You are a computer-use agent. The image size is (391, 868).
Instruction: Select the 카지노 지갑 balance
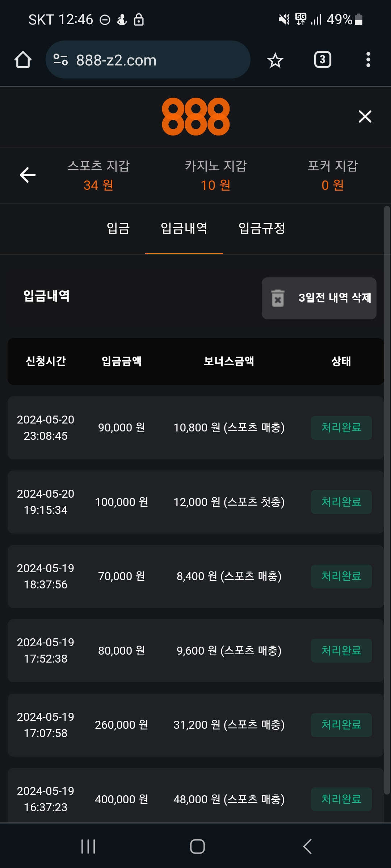pos(215,176)
